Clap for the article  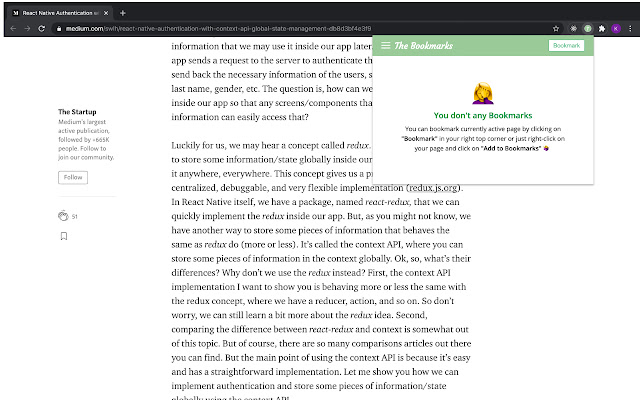click(x=63, y=216)
